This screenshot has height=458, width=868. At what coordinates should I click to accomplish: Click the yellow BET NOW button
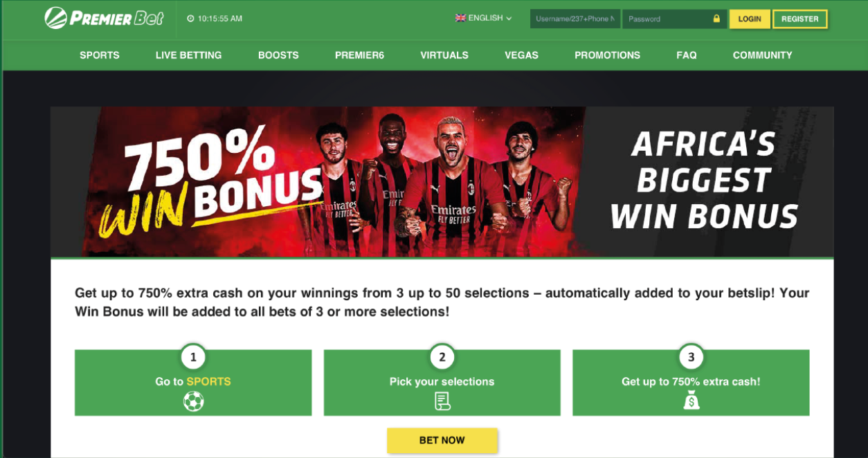(x=442, y=440)
